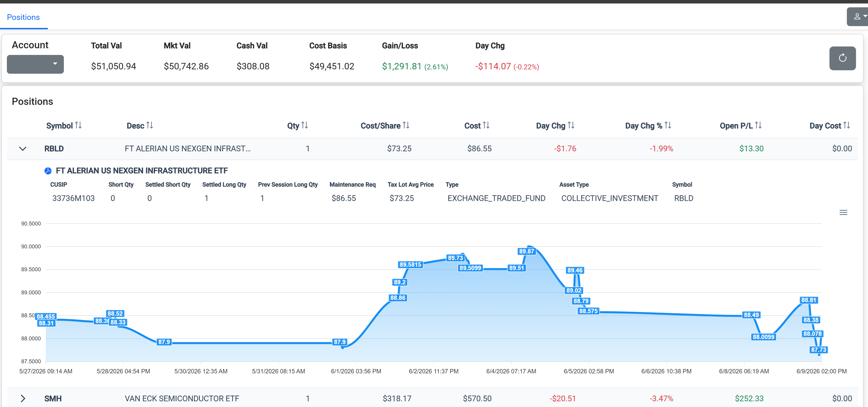The width and height of the screenshot is (868, 407).
Task: Open the chart hamburger menu icon
Action: [x=843, y=212]
